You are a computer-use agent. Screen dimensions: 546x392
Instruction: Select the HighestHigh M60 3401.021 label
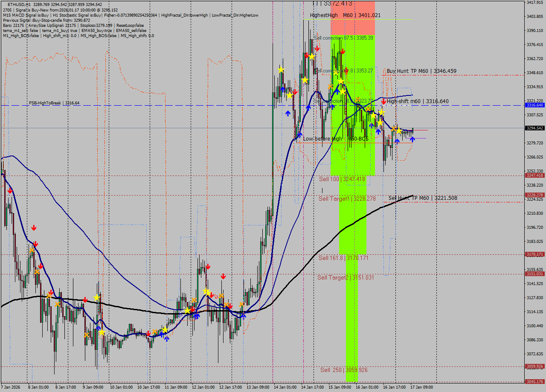coord(345,15)
